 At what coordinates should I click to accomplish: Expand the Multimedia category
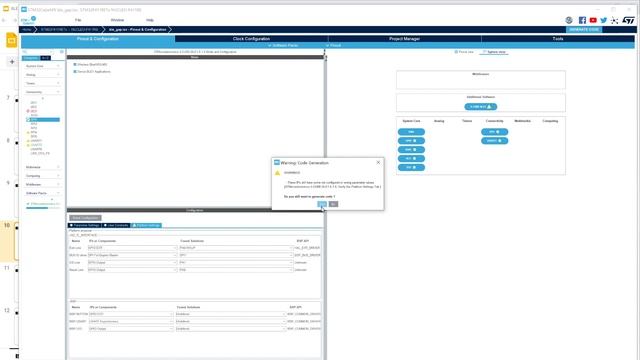[42, 167]
